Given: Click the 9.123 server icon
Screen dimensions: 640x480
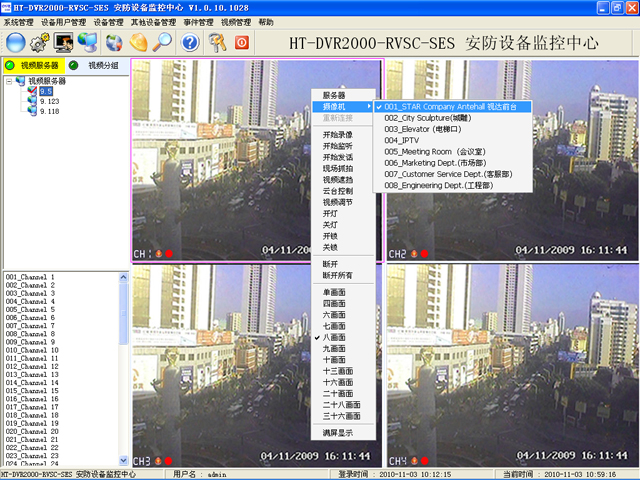Looking at the screenshot, I should pos(32,101).
